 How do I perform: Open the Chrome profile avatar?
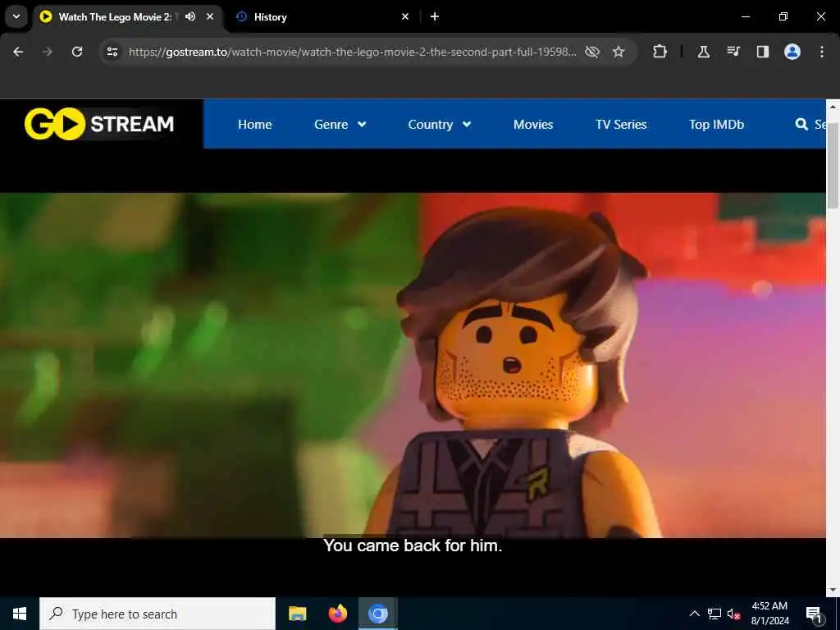click(x=792, y=52)
